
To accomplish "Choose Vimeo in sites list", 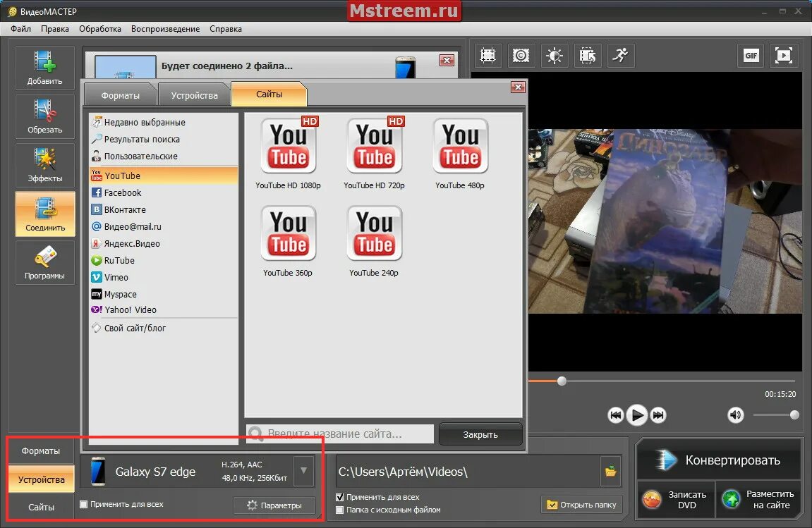I will pyautogui.click(x=163, y=278).
